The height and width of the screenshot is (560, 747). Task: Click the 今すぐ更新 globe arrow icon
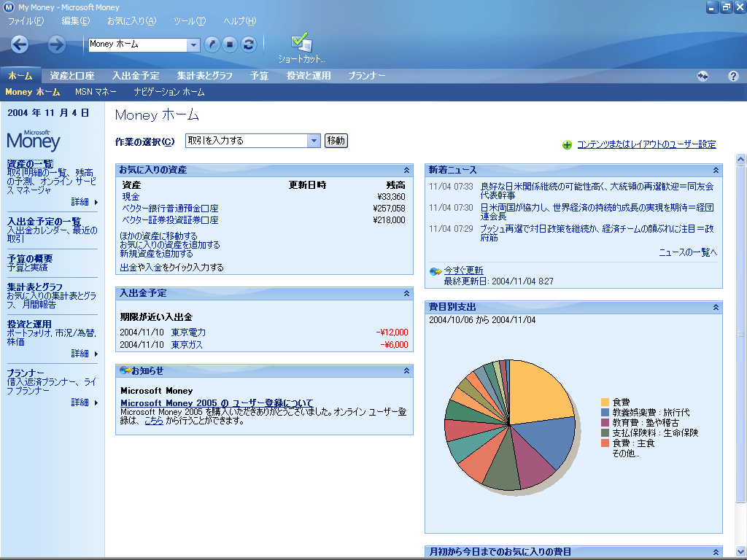click(436, 271)
